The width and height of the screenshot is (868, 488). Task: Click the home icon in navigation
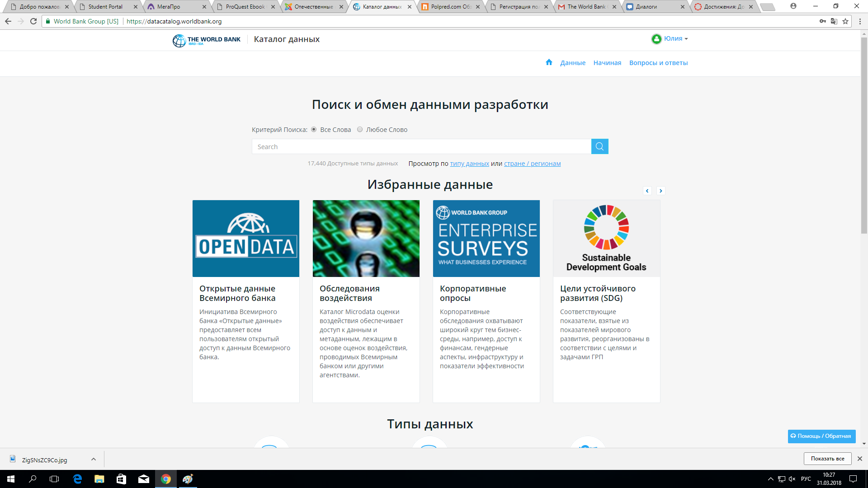549,62
